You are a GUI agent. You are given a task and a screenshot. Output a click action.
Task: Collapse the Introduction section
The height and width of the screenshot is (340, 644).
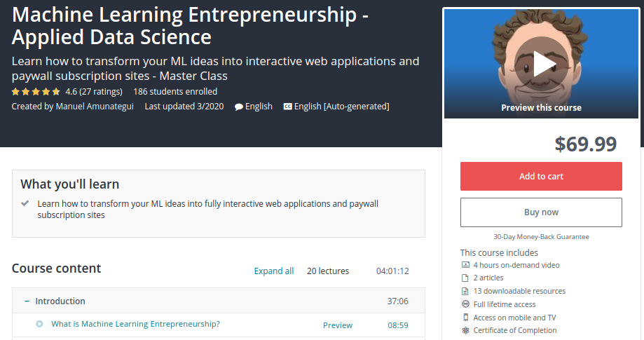tap(27, 301)
